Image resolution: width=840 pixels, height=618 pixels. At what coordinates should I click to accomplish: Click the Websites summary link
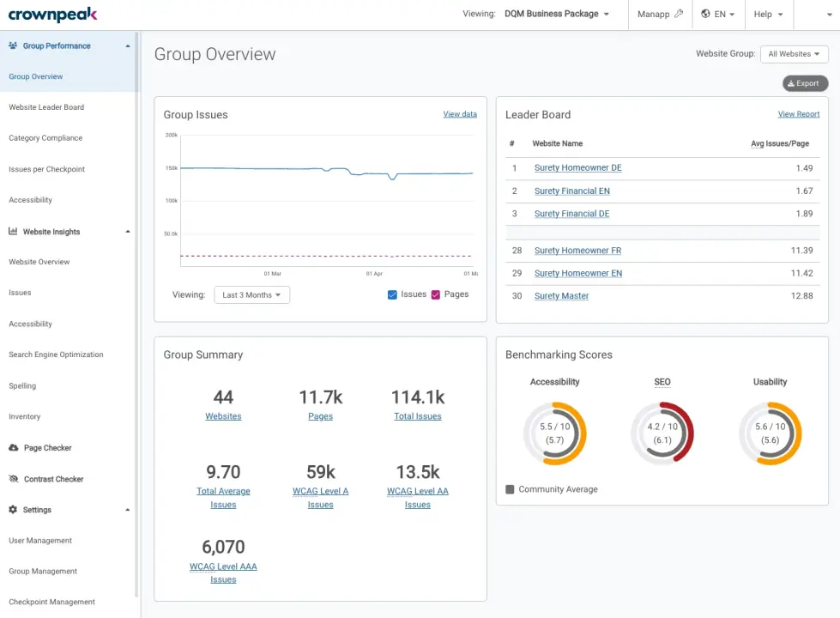click(223, 416)
